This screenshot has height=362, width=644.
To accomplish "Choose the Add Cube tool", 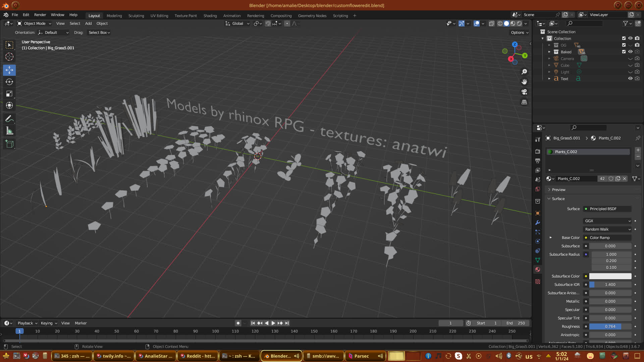I will click(x=9, y=144).
